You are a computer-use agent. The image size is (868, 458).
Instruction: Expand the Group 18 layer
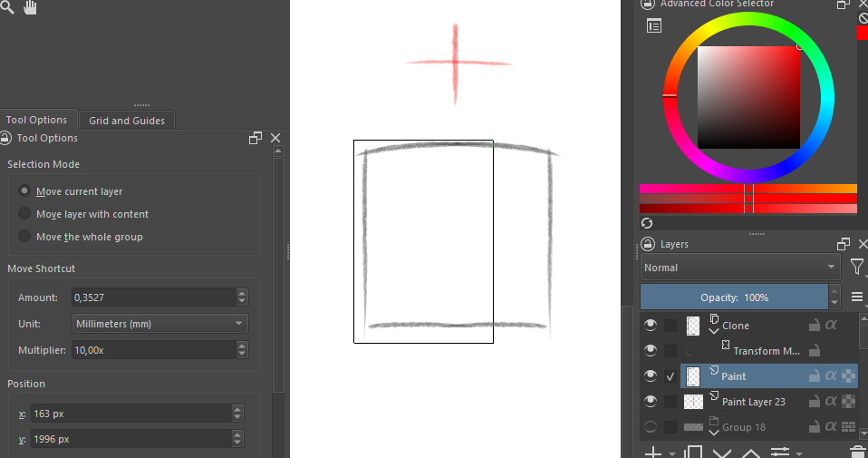(714, 432)
